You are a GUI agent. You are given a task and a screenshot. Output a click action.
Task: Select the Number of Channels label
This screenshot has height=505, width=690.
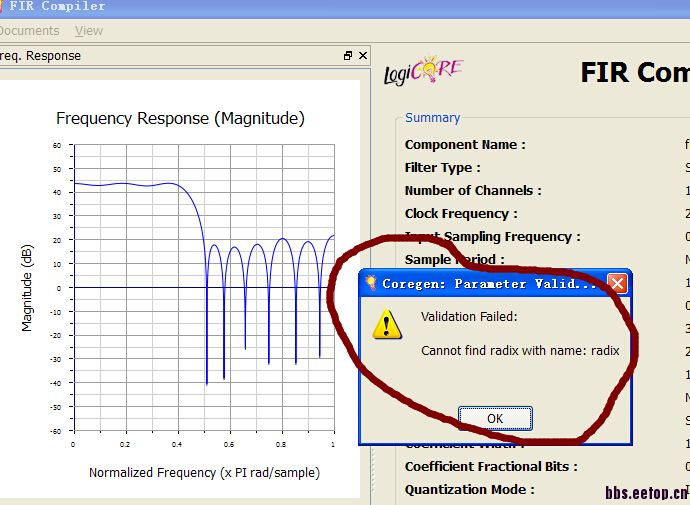pyautogui.click(x=473, y=190)
